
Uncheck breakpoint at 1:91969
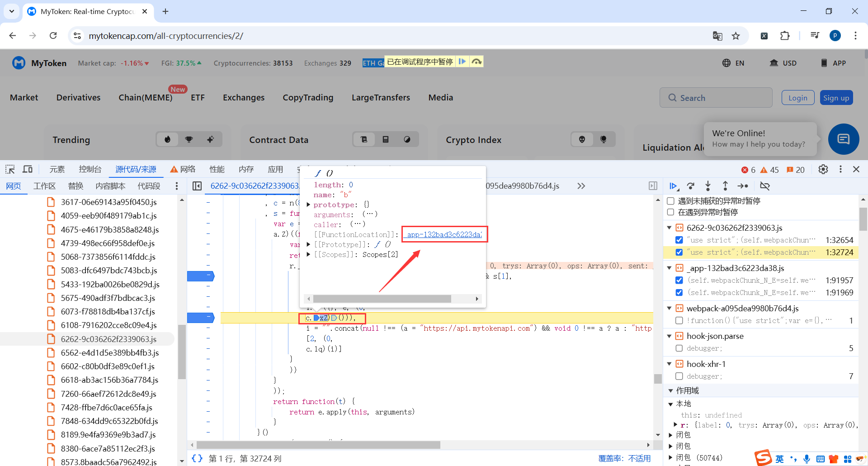coord(679,293)
